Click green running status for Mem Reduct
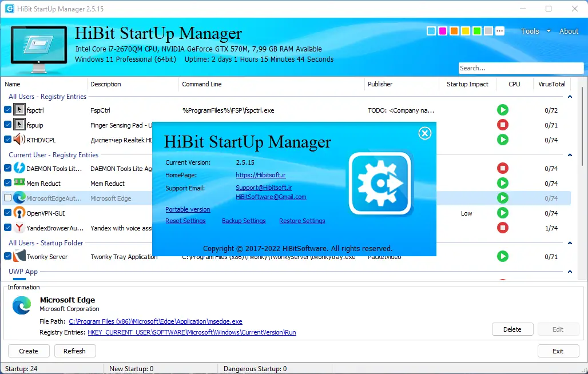 [x=503, y=183]
